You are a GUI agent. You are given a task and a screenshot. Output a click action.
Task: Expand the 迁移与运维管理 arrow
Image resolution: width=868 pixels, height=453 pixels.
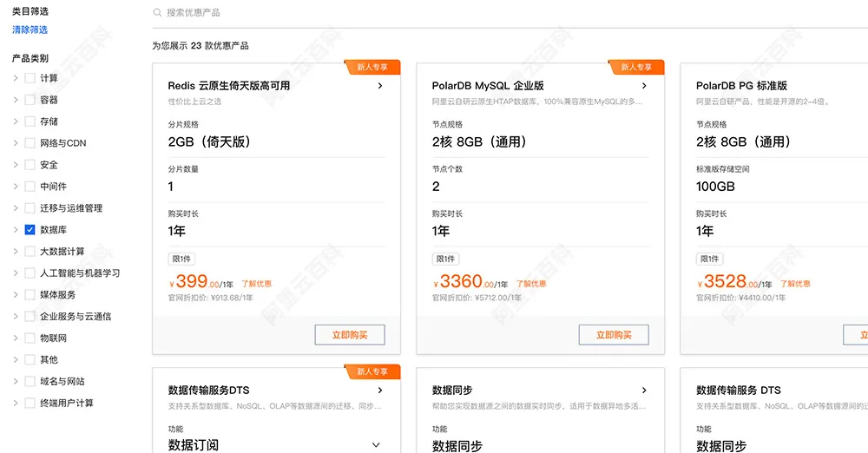[16, 207]
